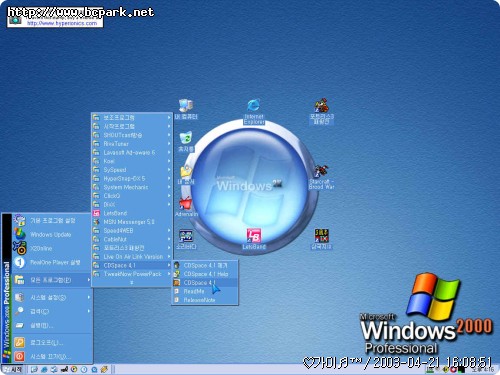Expand the RivaTuner program folder
Screen dimensions: 500x375
132,144
